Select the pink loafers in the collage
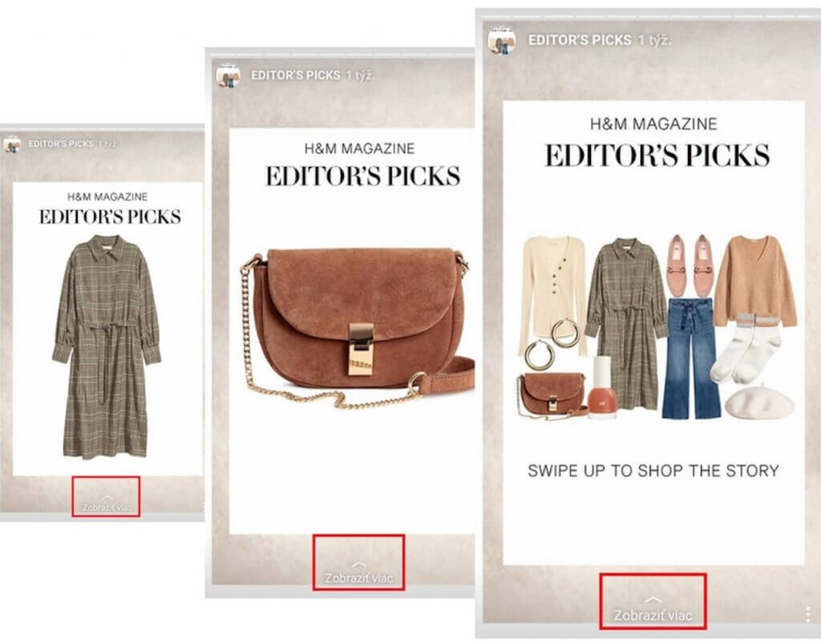The height and width of the screenshot is (644, 821). (x=691, y=266)
